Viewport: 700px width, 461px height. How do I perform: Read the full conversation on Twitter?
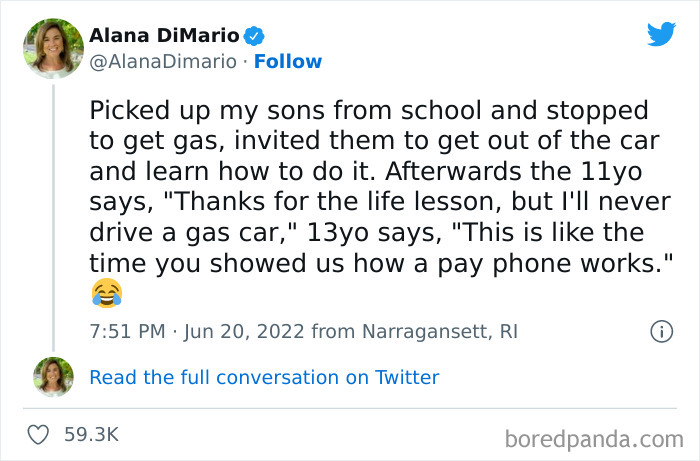point(264,377)
